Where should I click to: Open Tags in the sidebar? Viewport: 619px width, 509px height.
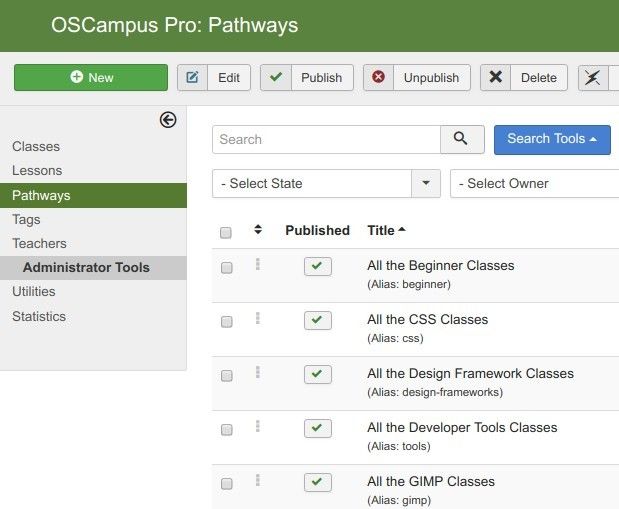click(26, 219)
